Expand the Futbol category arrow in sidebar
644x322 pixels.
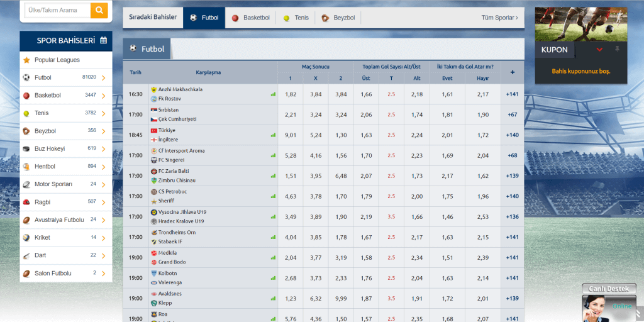click(x=103, y=78)
